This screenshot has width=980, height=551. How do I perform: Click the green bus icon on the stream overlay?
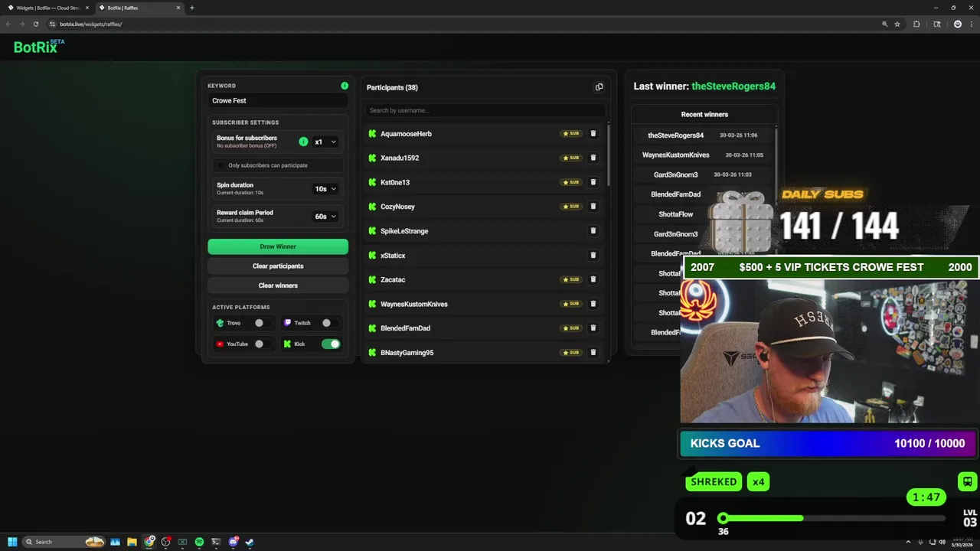968,481
